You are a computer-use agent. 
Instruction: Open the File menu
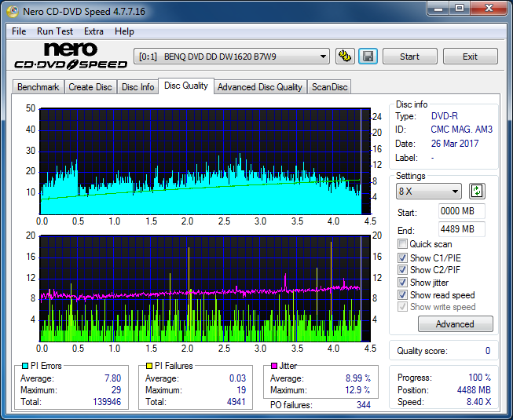pos(19,31)
